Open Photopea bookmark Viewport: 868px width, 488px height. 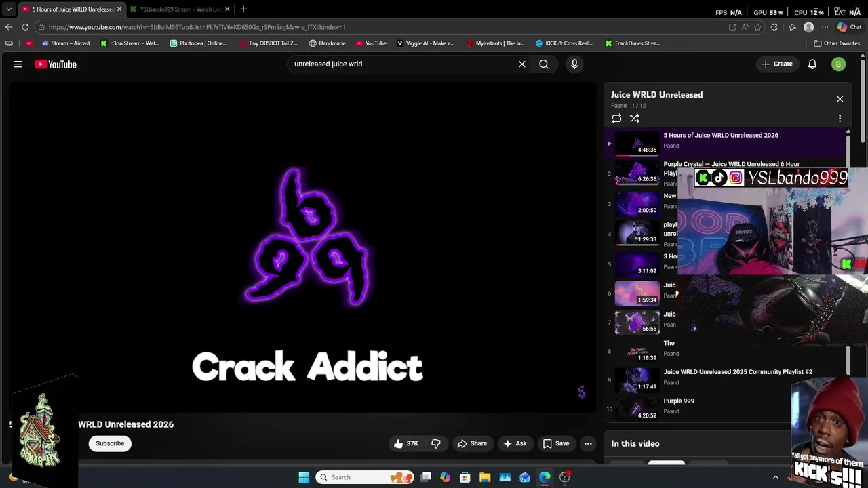[x=199, y=43]
